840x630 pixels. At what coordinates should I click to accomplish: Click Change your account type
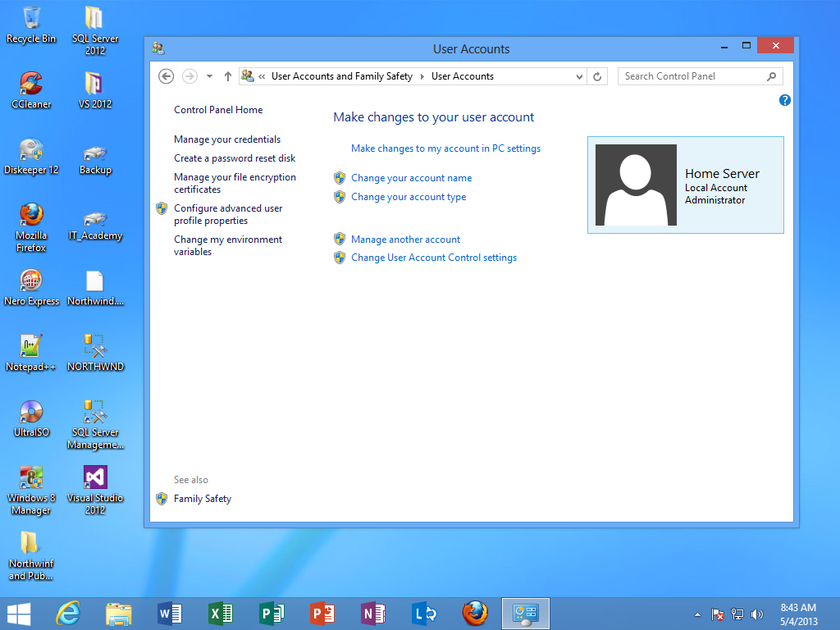(x=409, y=197)
